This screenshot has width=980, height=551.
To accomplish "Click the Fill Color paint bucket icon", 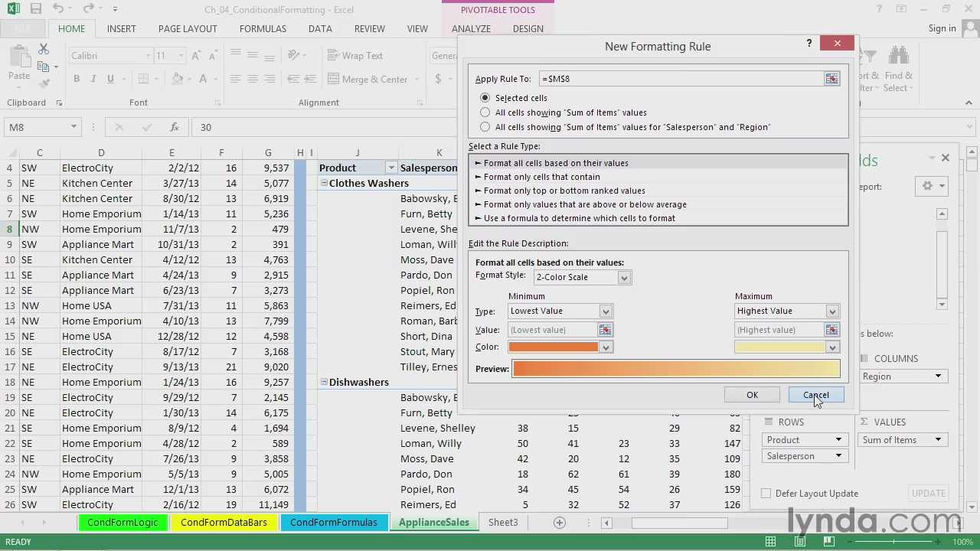I will coord(178,79).
